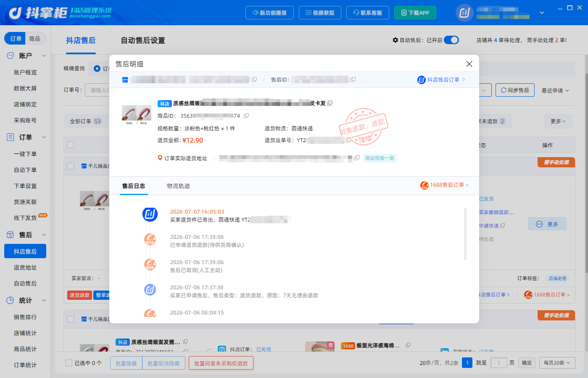Open the account dropdown arrow in header

(542, 13)
